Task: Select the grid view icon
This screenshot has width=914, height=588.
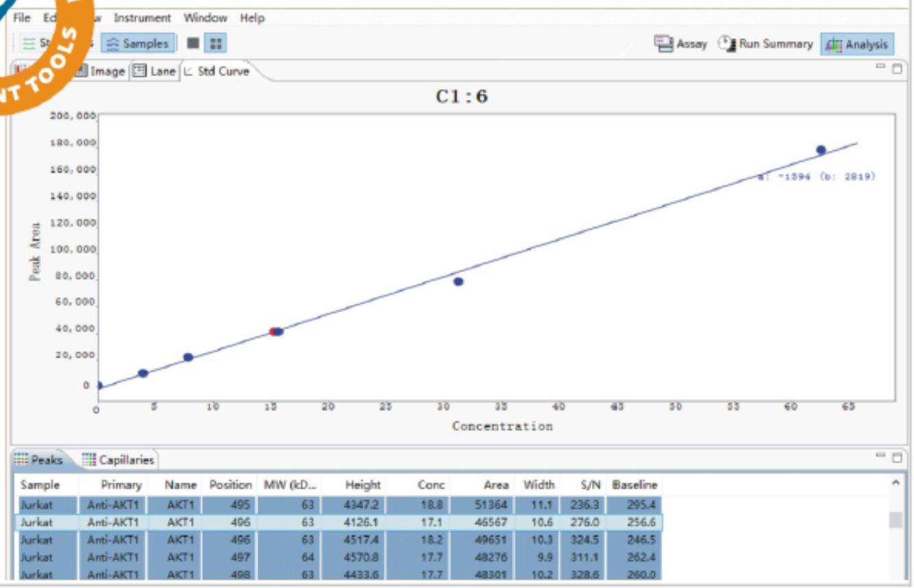Action: coord(216,44)
